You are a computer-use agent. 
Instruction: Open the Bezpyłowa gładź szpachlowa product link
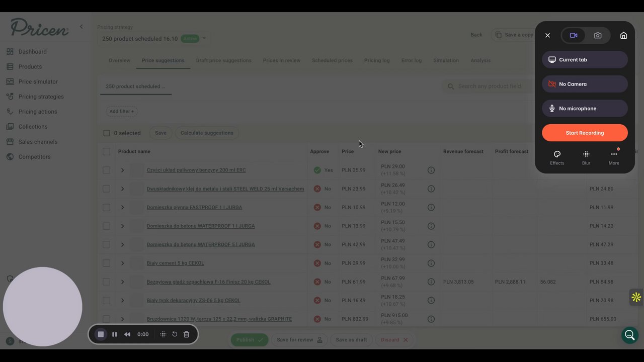[209, 282]
